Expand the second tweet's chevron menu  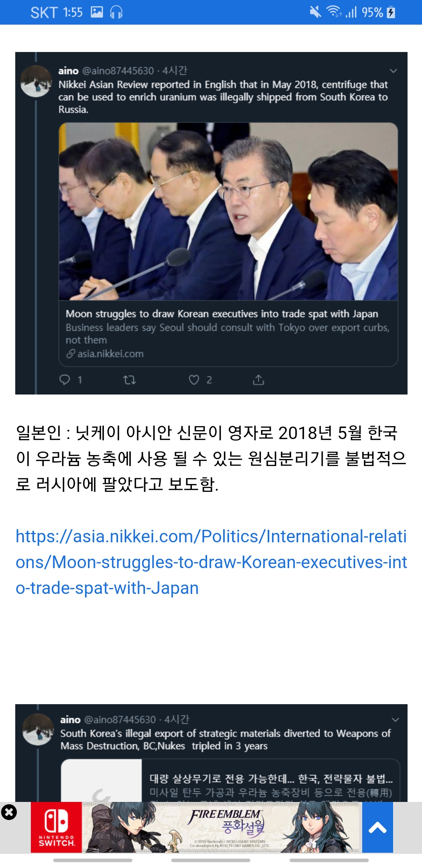[395, 719]
